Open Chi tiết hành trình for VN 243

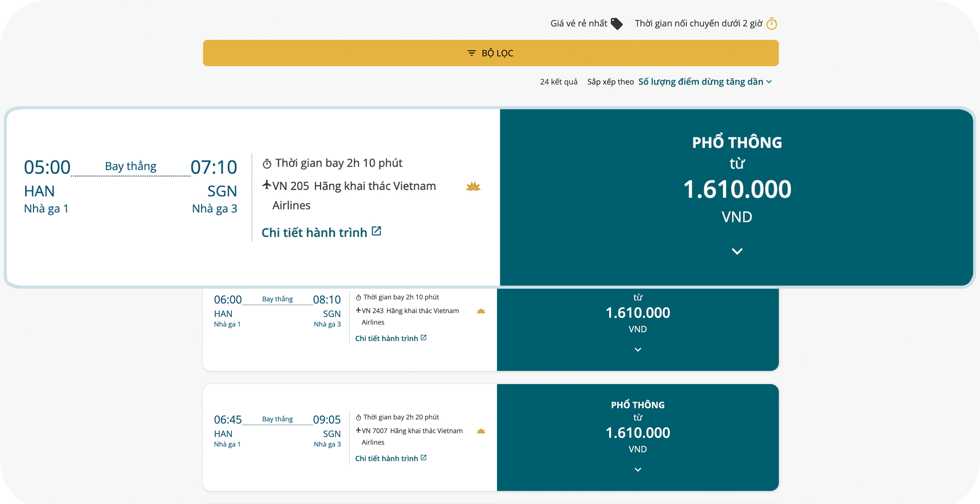386,339
